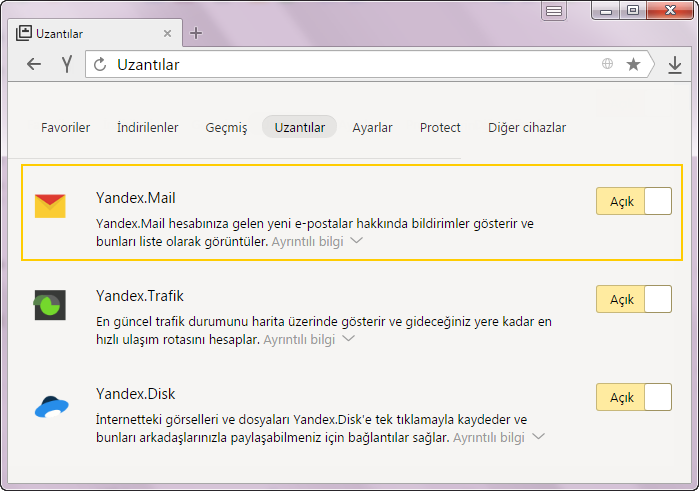Reload the page with the refresh icon
This screenshot has width=699, height=491.
click(100, 65)
